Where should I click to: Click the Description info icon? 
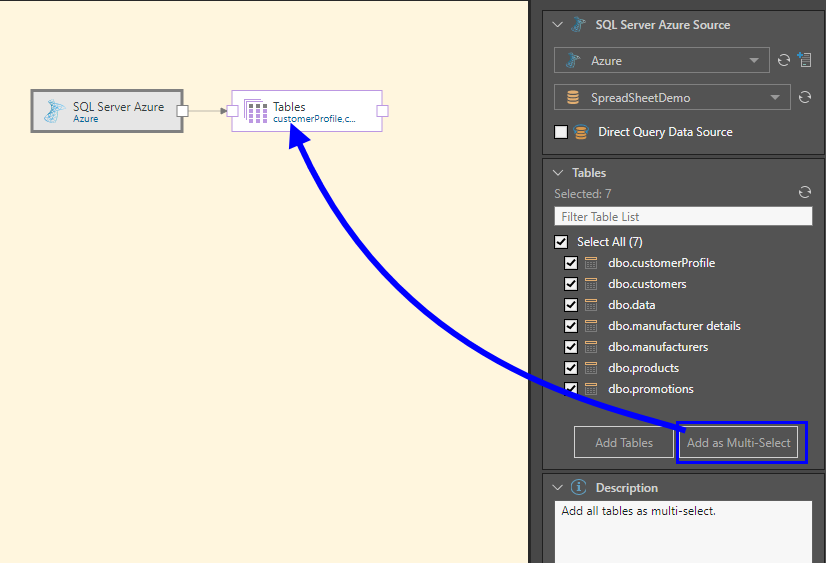point(578,488)
